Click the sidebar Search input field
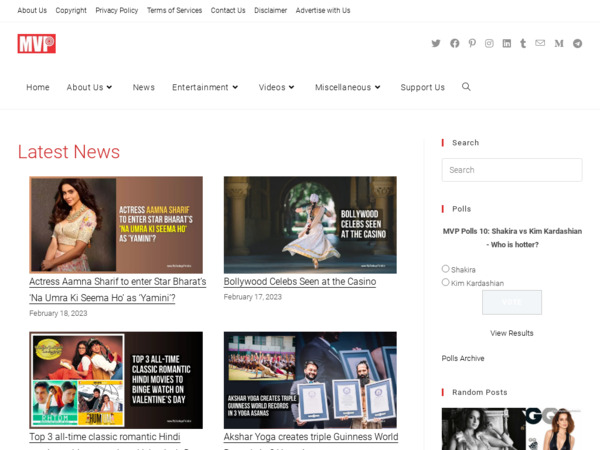 512,170
